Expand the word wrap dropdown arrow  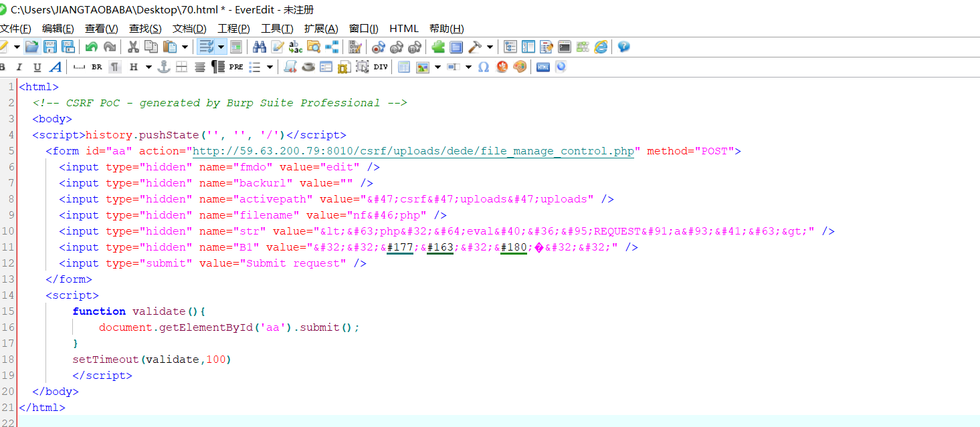tap(221, 47)
